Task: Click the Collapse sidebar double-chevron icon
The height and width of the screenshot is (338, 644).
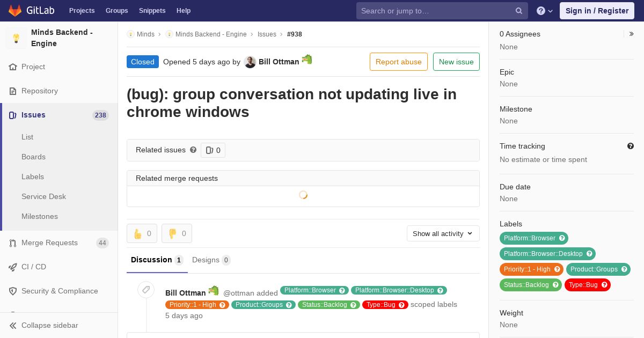Action: pyautogui.click(x=13, y=326)
